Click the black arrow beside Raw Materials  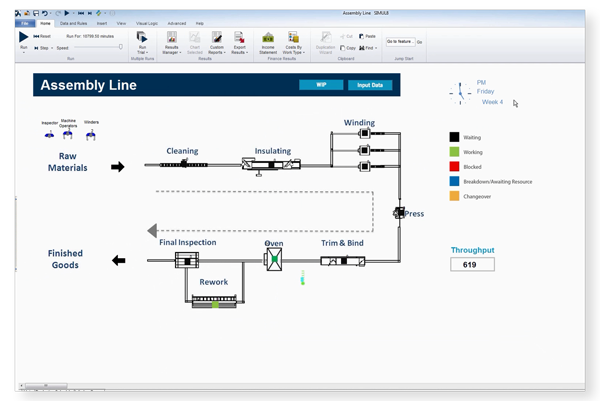tap(118, 167)
